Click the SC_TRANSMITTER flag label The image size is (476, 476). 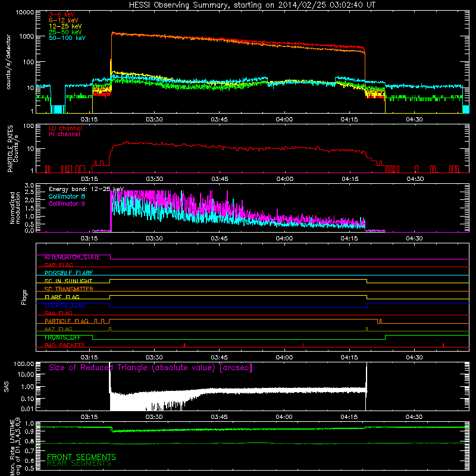click(69, 289)
